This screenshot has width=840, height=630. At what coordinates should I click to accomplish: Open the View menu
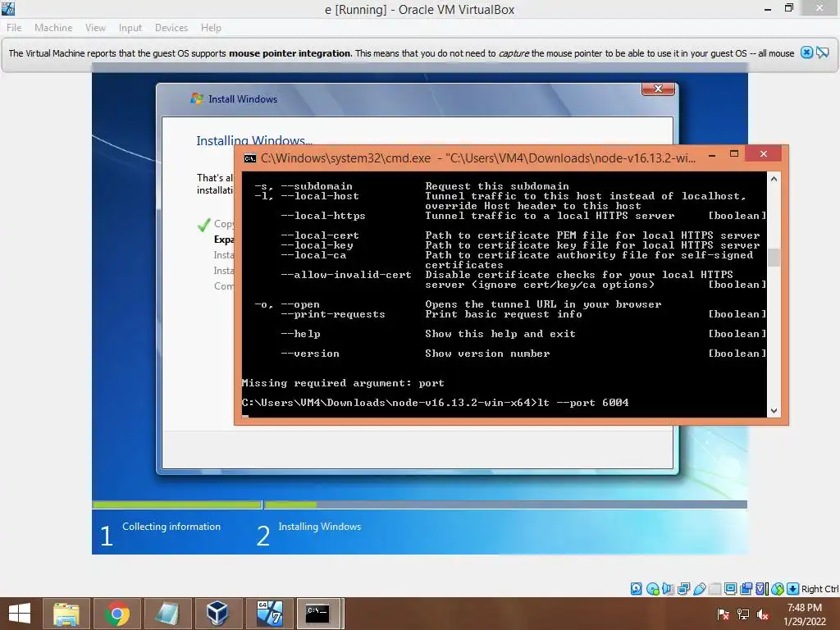[95, 27]
